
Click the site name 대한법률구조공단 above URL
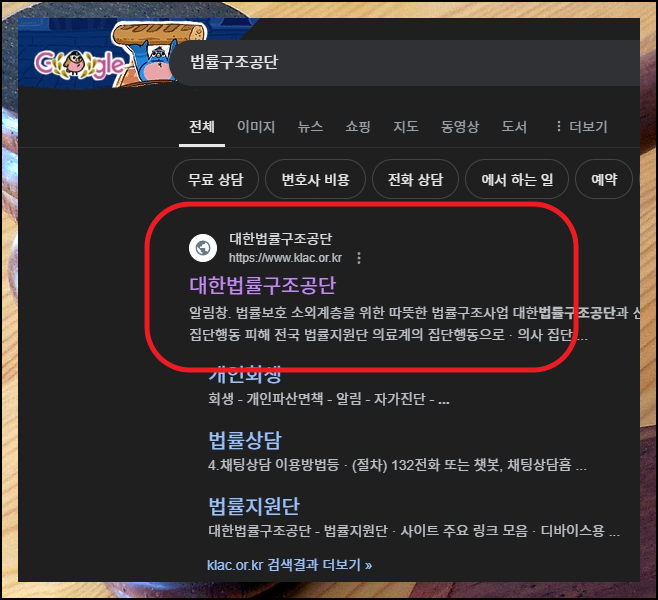tap(280, 239)
